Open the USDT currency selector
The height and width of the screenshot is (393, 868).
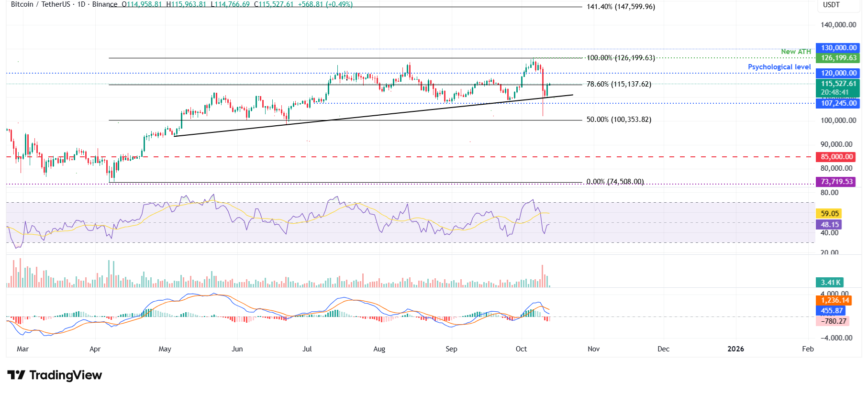831,5
